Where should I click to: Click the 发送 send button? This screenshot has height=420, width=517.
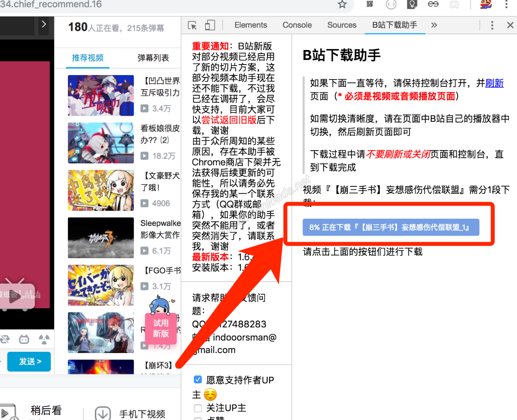pyautogui.click(x=29, y=361)
